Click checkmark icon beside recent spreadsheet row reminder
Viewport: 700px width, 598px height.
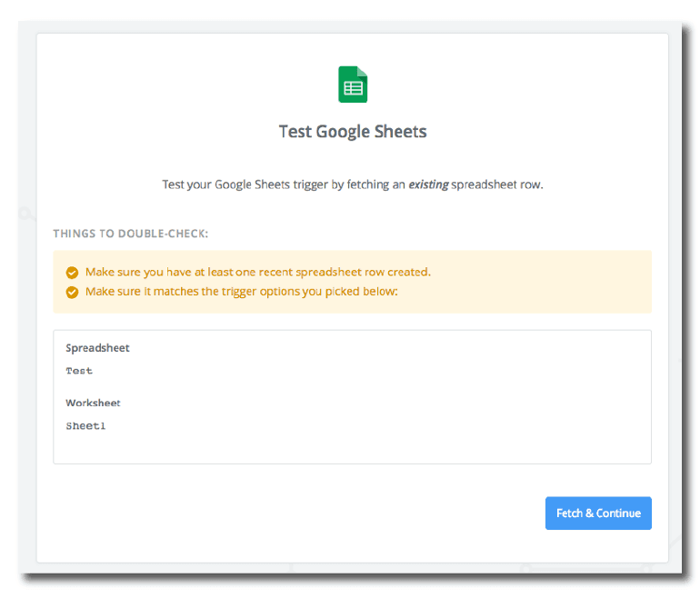[72, 272]
